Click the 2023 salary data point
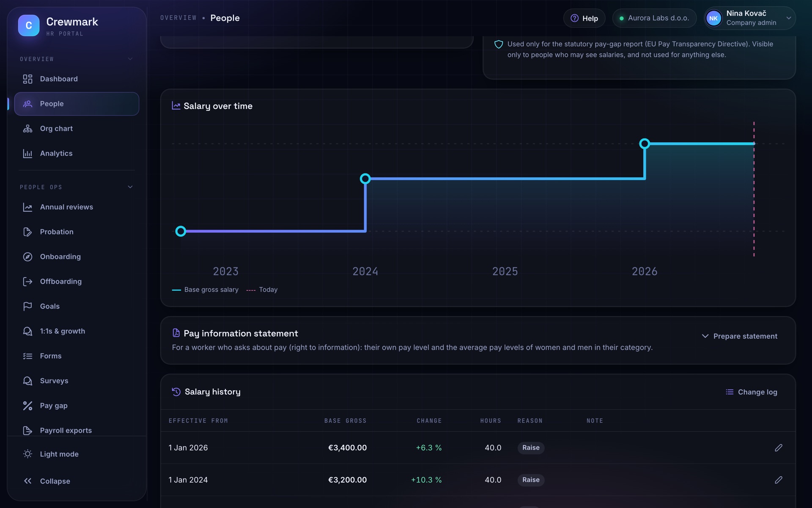 pos(181,231)
